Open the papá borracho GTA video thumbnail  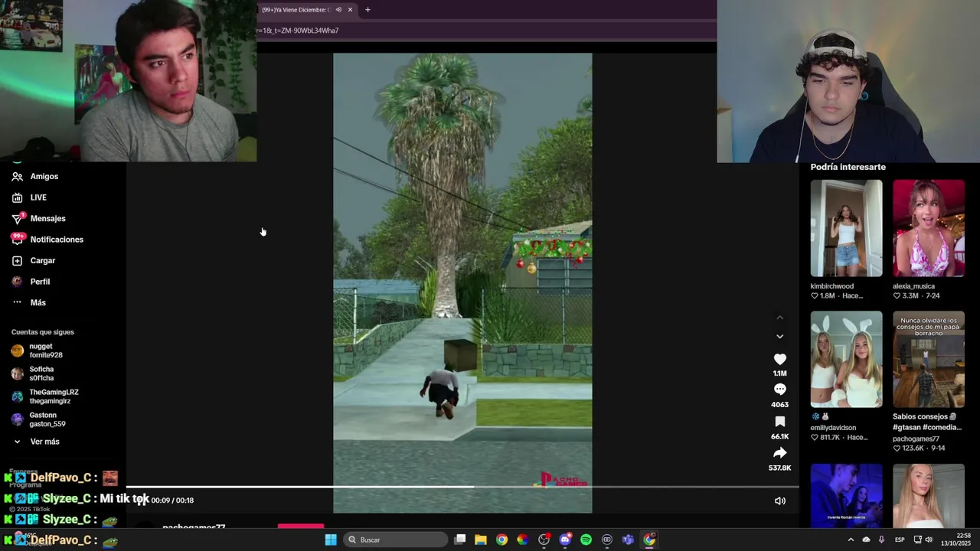[x=929, y=359]
